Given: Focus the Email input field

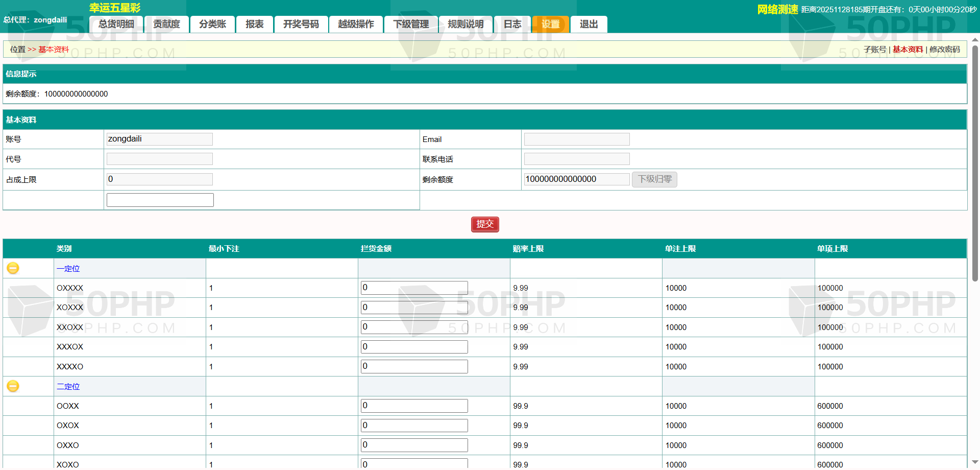Looking at the screenshot, I should pos(576,139).
